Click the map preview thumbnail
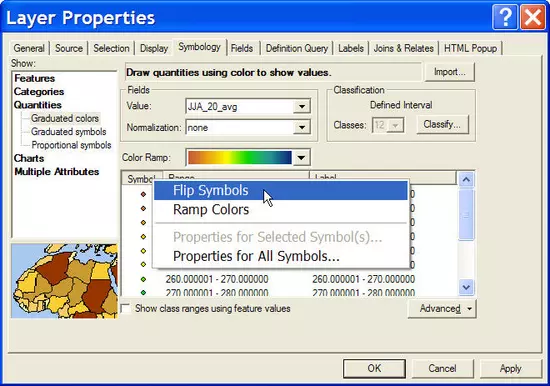The width and height of the screenshot is (550, 386). click(65, 281)
